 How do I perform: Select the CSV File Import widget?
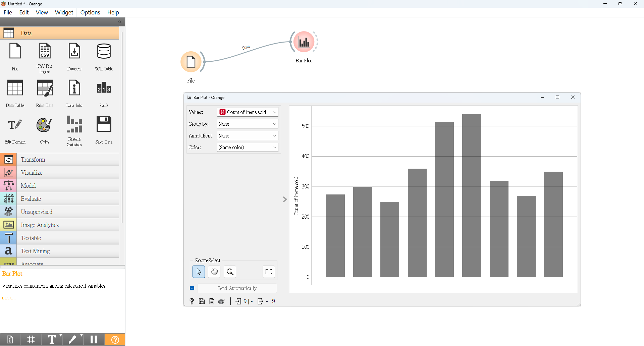45,58
